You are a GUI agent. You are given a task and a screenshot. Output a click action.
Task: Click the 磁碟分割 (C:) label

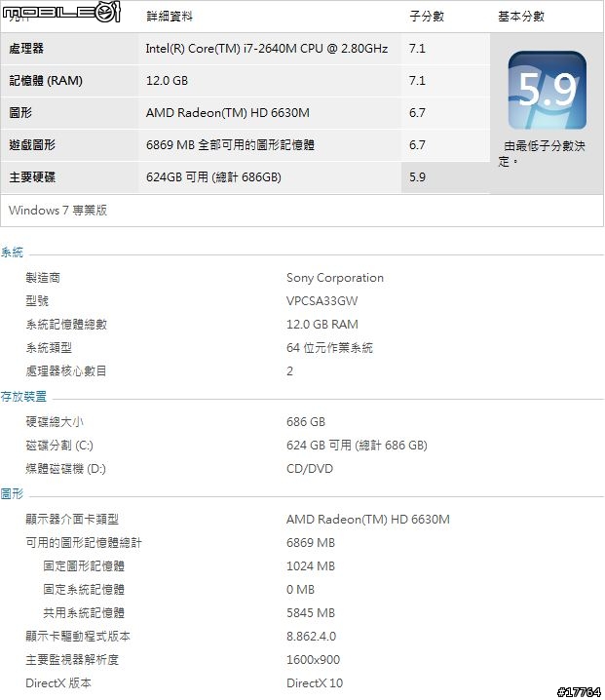[x=59, y=446]
